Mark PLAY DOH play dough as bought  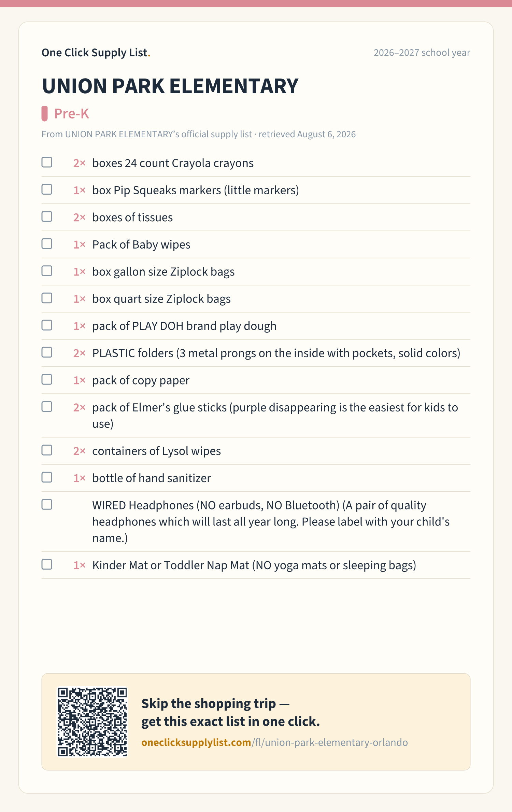(47, 325)
